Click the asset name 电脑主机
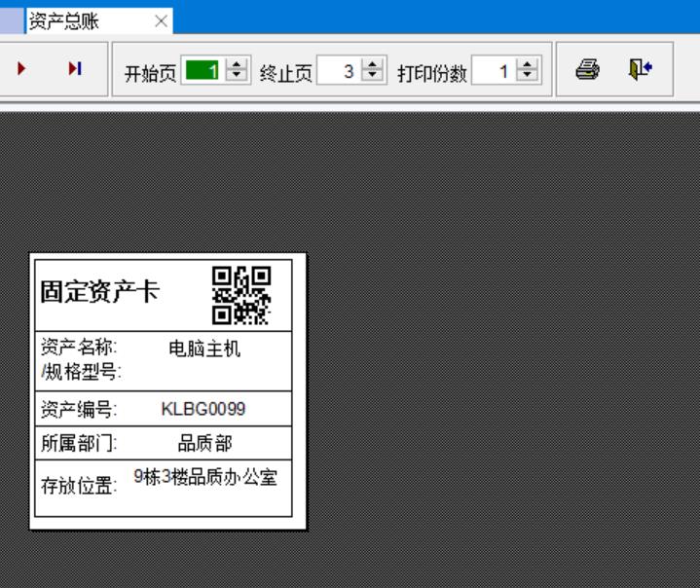Screen dimensions: 700x588 (x=204, y=349)
